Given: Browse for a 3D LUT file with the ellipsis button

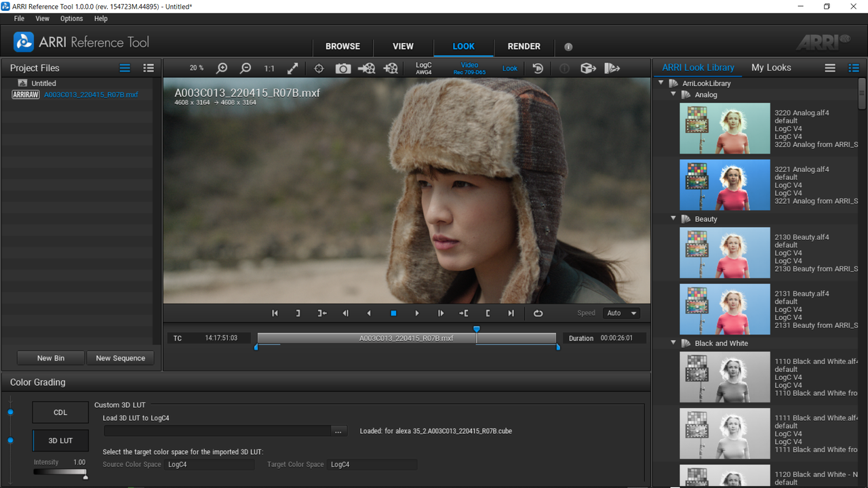Looking at the screenshot, I should pyautogui.click(x=338, y=431).
